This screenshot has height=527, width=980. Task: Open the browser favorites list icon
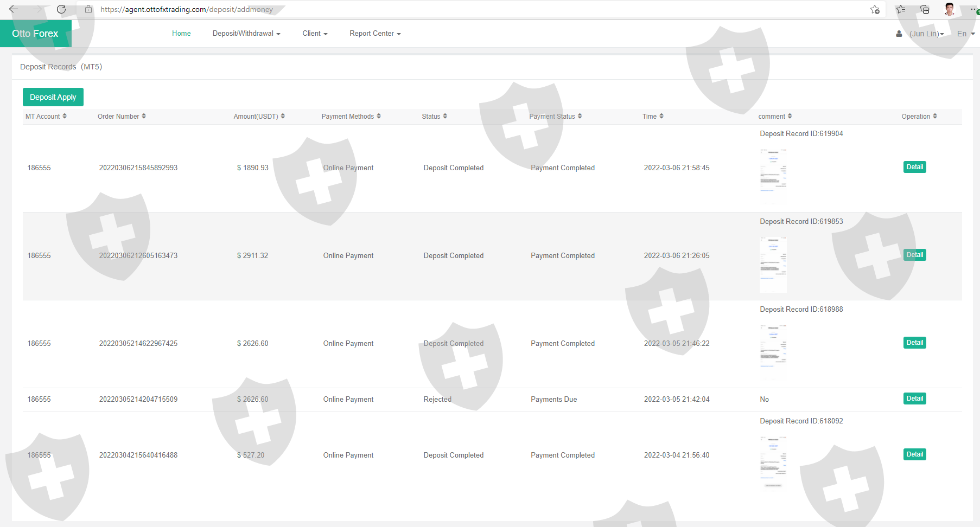click(901, 9)
